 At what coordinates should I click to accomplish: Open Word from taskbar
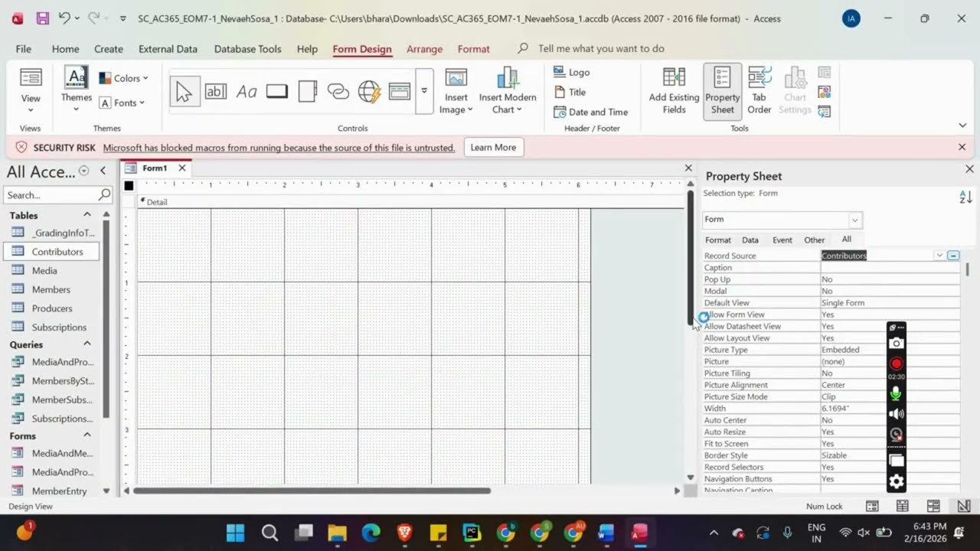pos(606,533)
